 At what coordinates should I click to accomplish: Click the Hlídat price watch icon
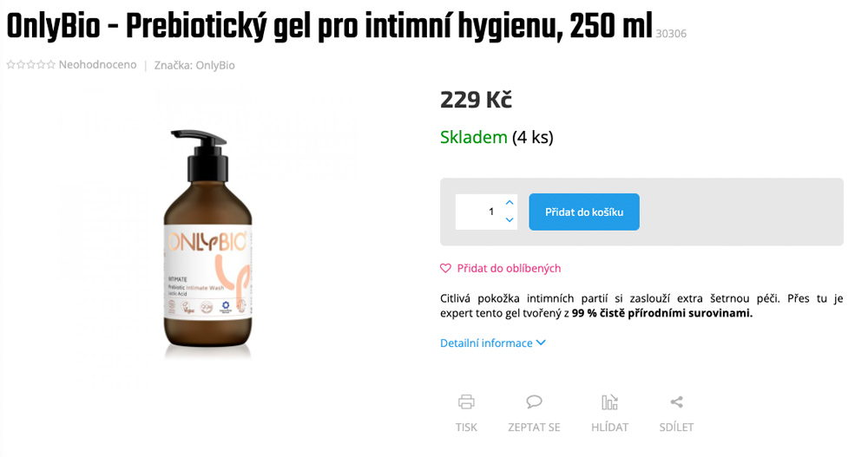[609, 402]
